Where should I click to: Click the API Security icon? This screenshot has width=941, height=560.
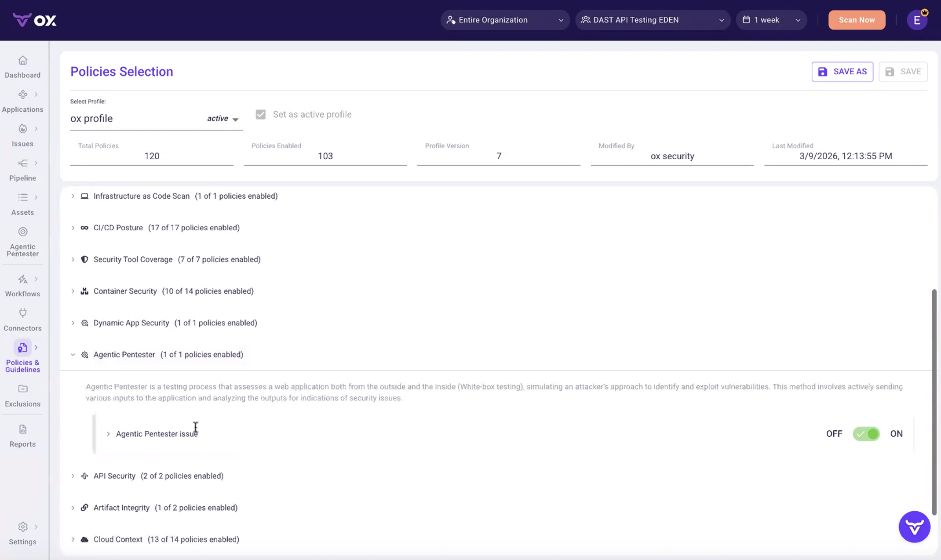(x=84, y=476)
